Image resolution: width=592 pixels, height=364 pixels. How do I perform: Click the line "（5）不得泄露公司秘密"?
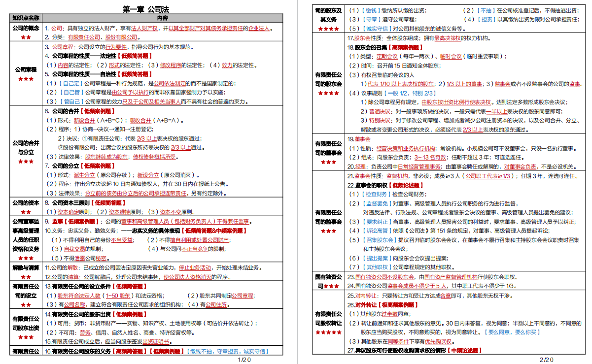point(82,258)
